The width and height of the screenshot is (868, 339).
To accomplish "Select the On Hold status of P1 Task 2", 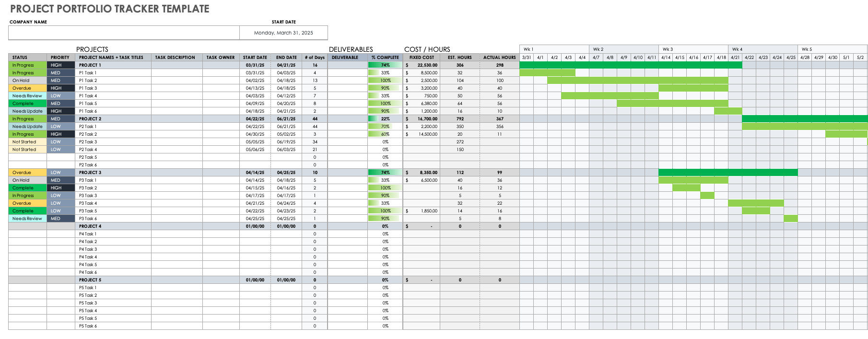I will coord(27,81).
